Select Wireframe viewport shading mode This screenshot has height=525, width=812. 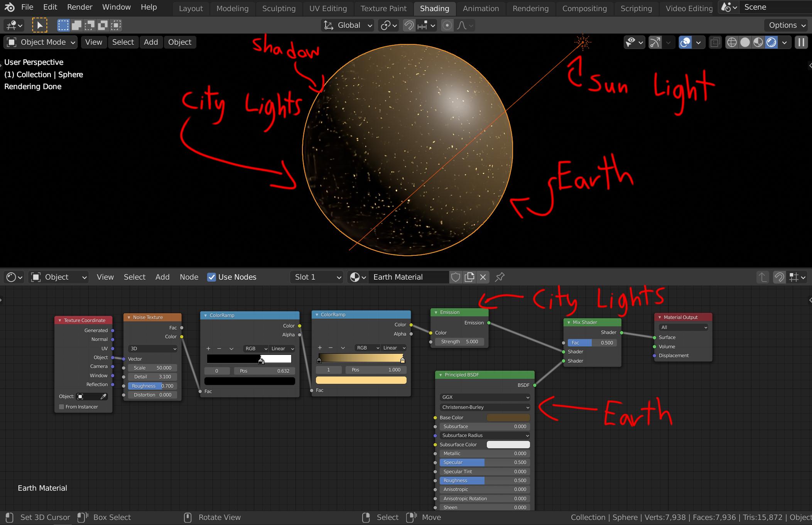point(733,42)
